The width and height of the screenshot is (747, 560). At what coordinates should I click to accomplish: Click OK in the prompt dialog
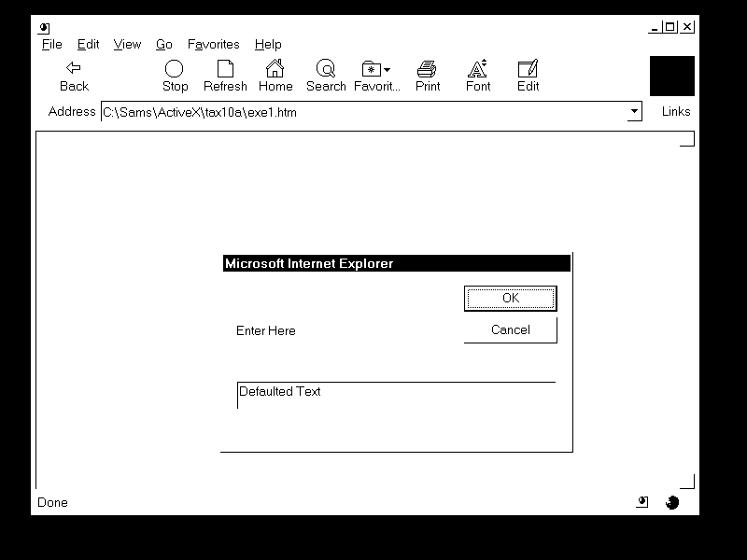click(510, 299)
